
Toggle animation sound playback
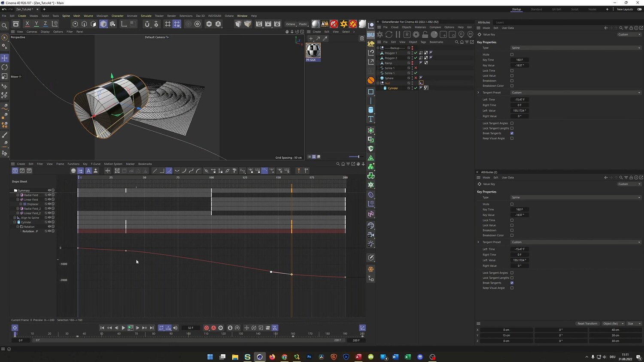[x=175, y=328]
